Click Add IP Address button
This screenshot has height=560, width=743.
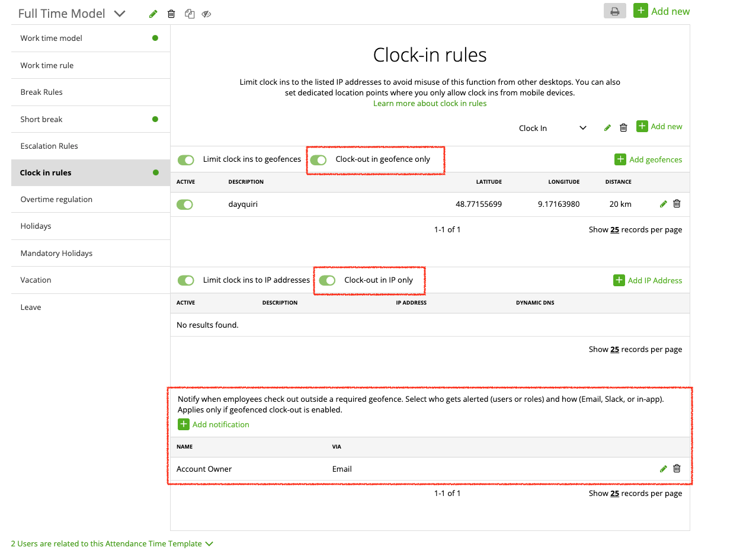[648, 280]
